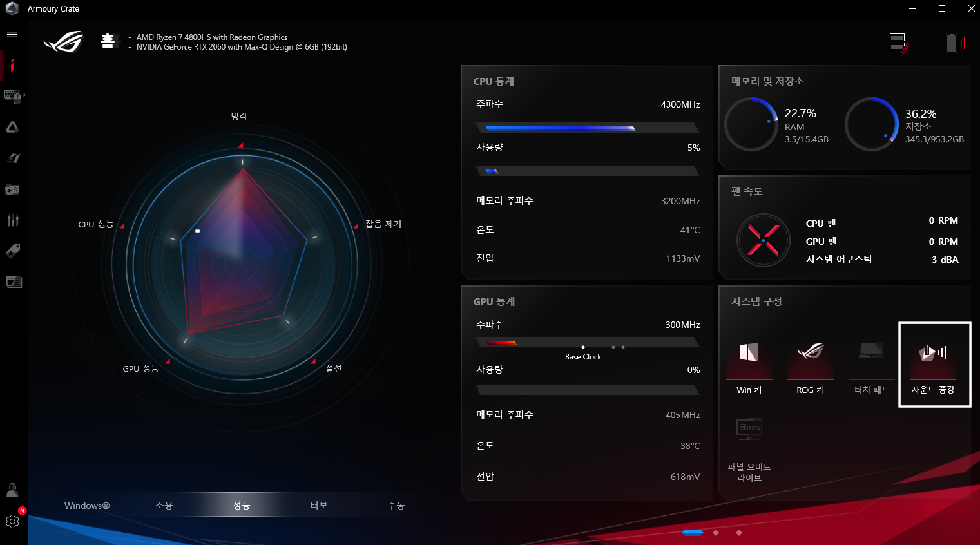Toggle 패널 오버드라이브 setting
This screenshot has width=980, height=545.
point(749,449)
